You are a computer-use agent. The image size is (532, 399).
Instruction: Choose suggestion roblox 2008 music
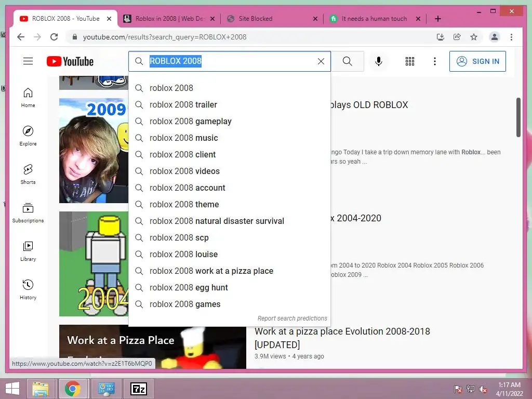pyautogui.click(x=230, y=138)
